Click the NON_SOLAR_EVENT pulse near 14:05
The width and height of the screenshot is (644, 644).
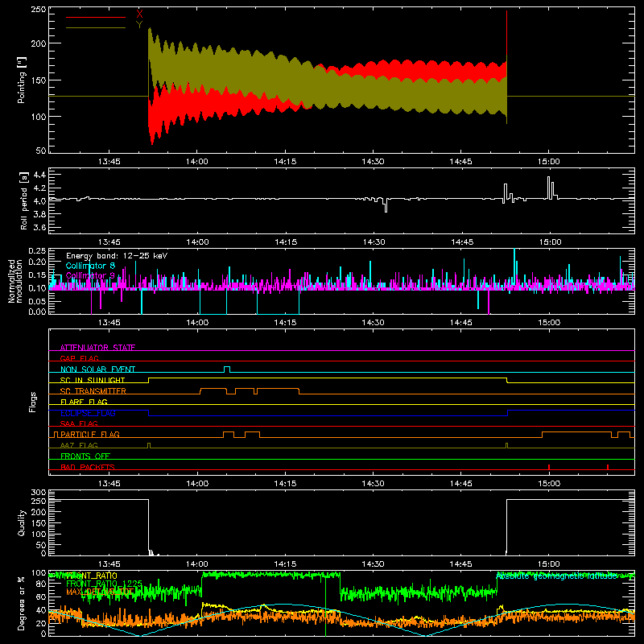point(227,369)
